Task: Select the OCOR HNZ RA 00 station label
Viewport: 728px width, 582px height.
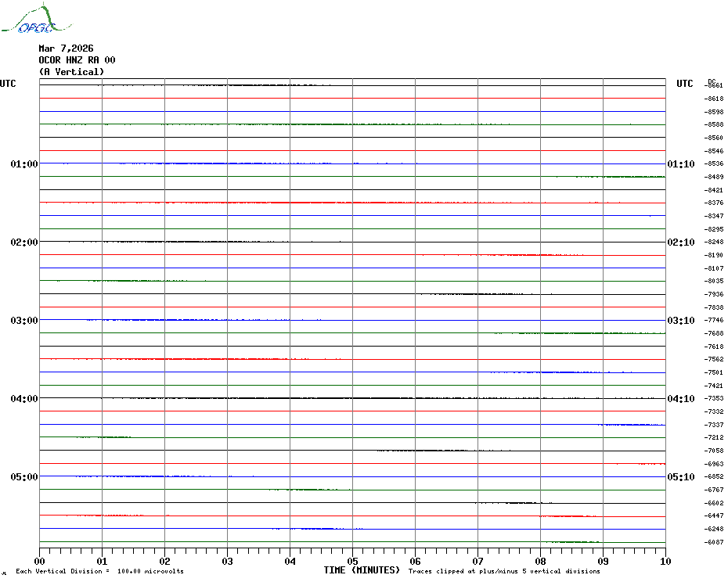Action: (x=77, y=60)
